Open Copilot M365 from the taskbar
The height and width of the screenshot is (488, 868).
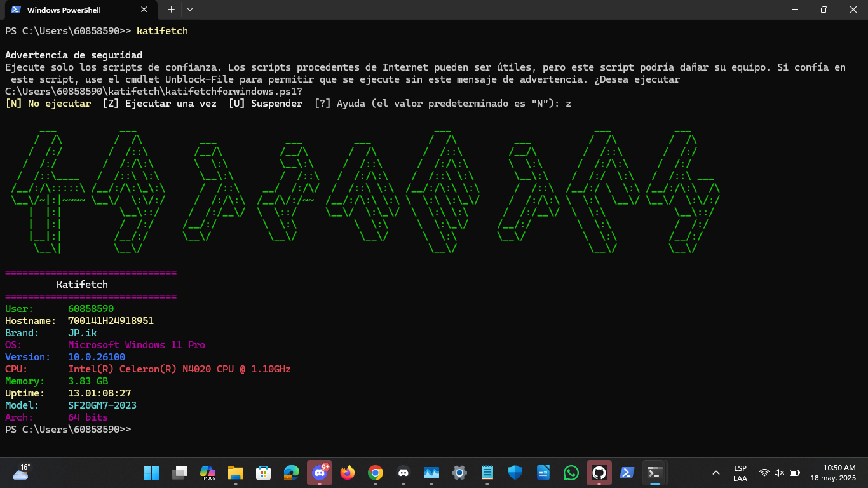tap(207, 473)
